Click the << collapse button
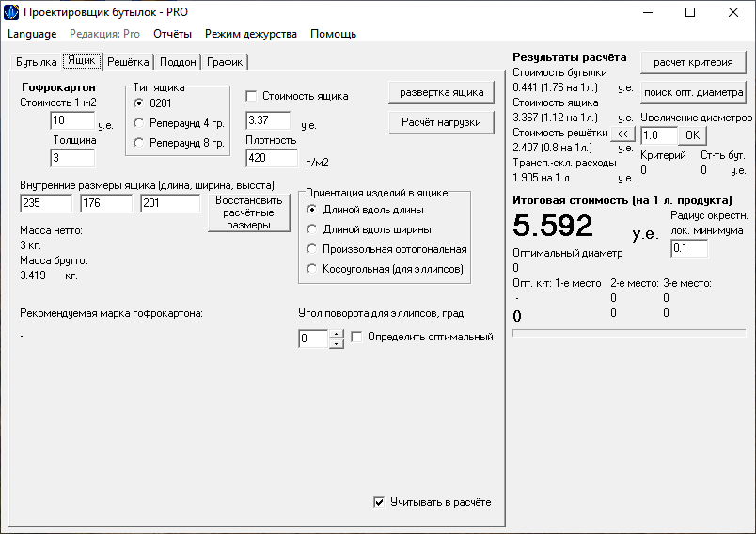The image size is (756, 534). (622, 133)
